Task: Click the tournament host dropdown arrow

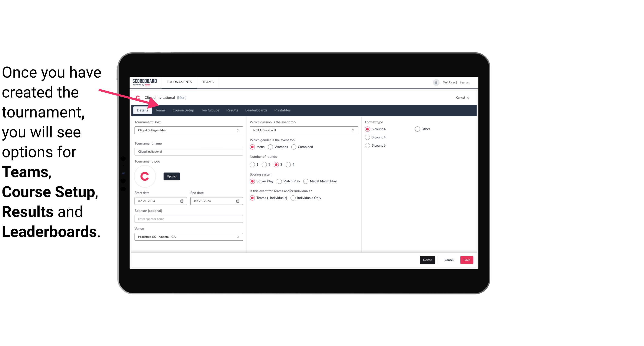Action: pos(238,130)
